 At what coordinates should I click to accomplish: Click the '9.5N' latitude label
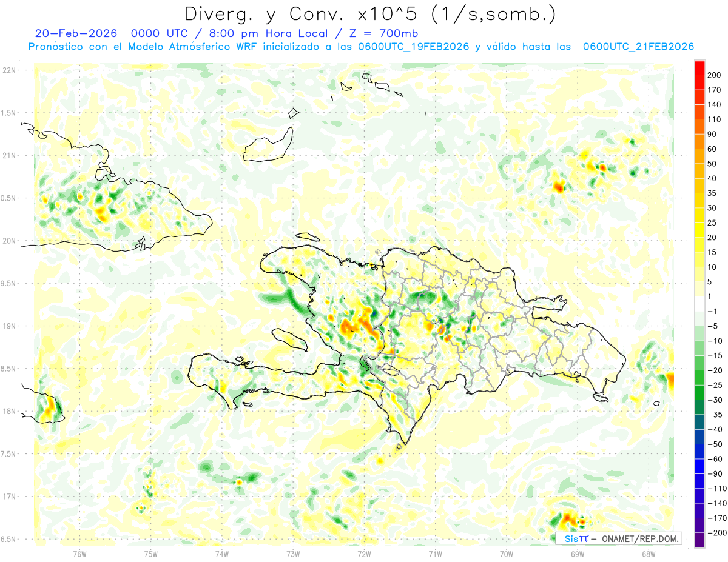point(8,284)
